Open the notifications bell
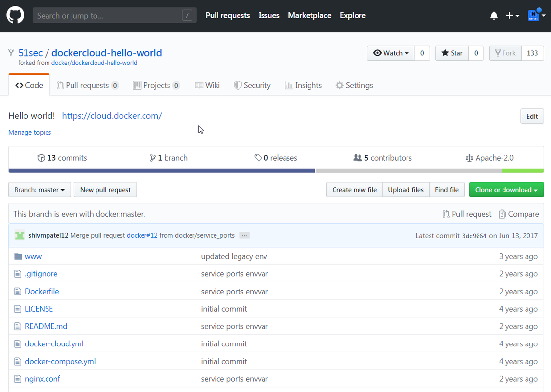The image size is (551, 392). click(x=494, y=16)
